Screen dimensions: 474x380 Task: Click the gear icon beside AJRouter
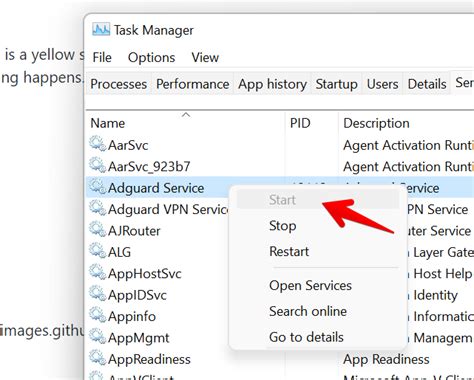click(98, 230)
